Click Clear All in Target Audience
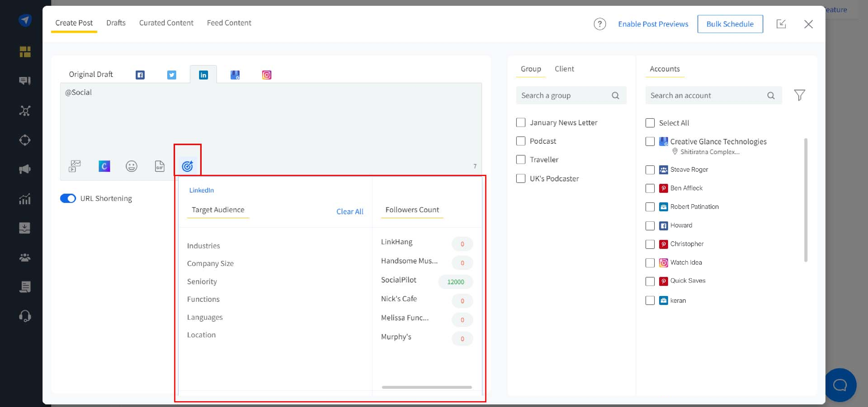This screenshot has width=868, height=407. (350, 211)
